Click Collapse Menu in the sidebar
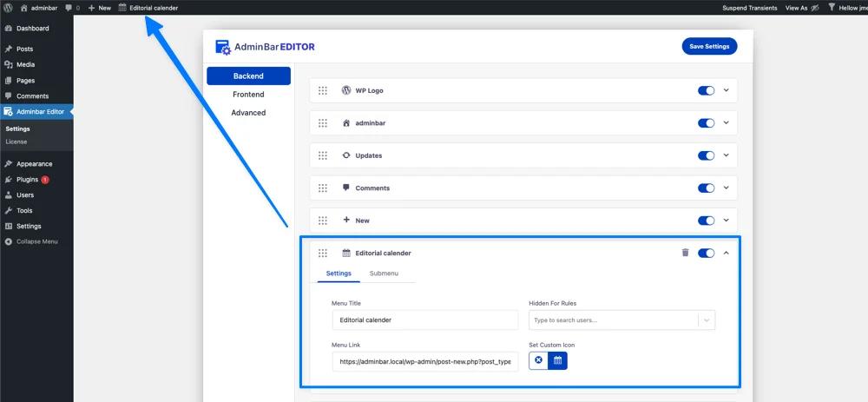Image resolution: width=868 pixels, height=402 pixels. pyautogui.click(x=36, y=241)
